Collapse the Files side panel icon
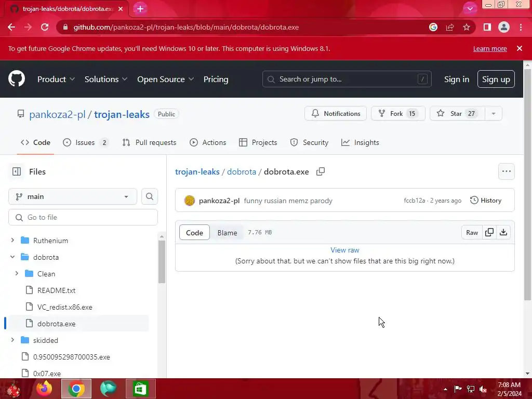This screenshot has width=532, height=399. [x=17, y=171]
